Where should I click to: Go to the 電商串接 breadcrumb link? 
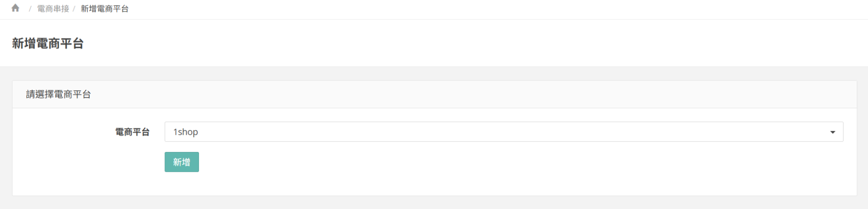click(x=53, y=9)
